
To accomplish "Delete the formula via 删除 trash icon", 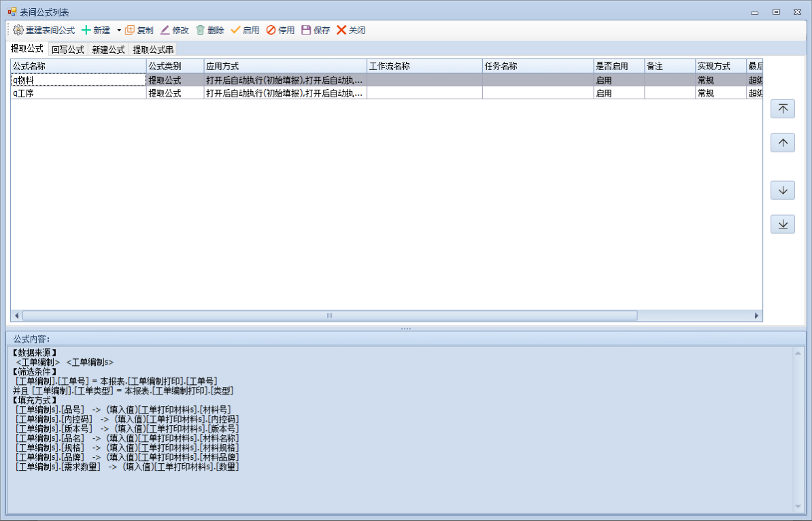I will [201, 31].
